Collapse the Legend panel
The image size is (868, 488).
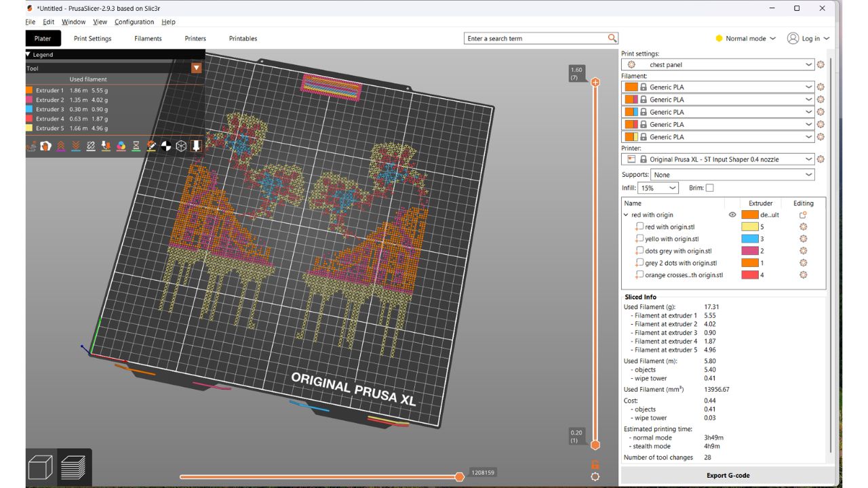pyautogui.click(x=28, y=54)
